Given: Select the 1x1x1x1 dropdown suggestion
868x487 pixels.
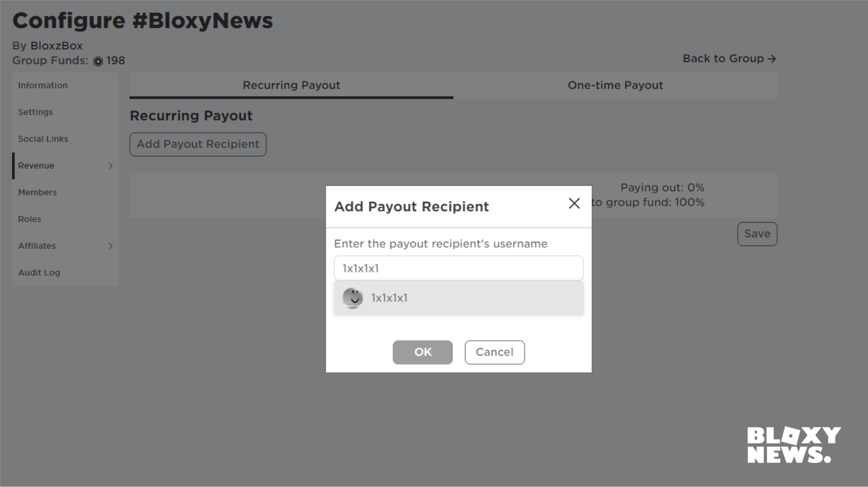Looking at the screenshot, I should pos(459,298).
